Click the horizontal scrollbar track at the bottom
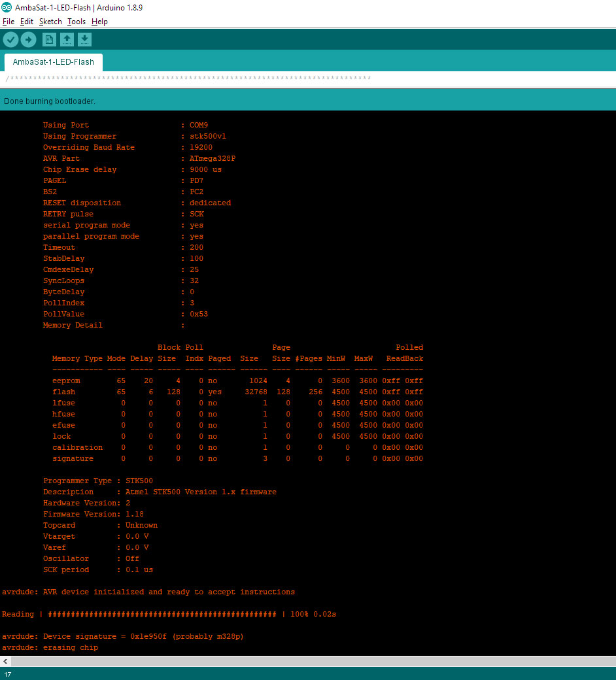The image size is (616, 680). point(307,662)
